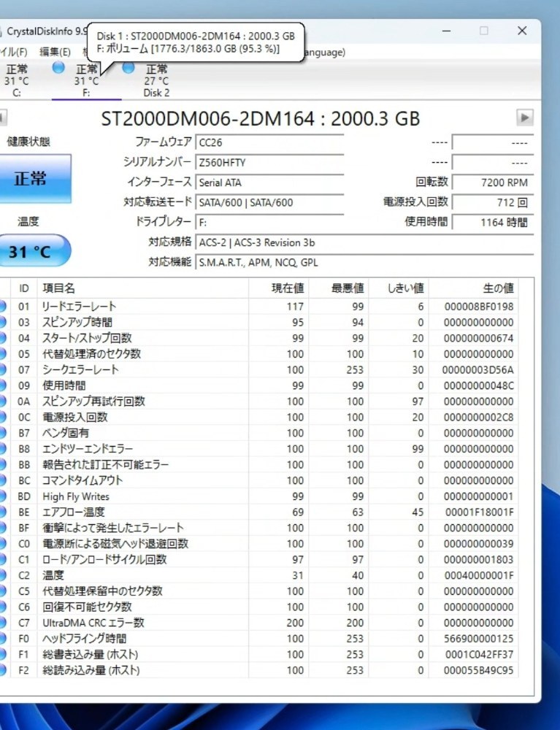Click the rotation rate field 7200 RPM
560x730 pixels.
[x=493, y=182]
